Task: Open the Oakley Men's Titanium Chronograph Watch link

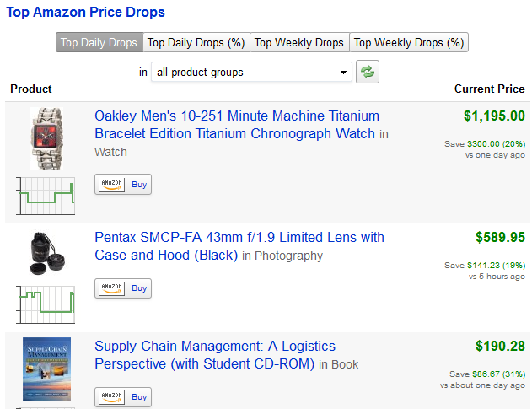Action: [237, 125]
